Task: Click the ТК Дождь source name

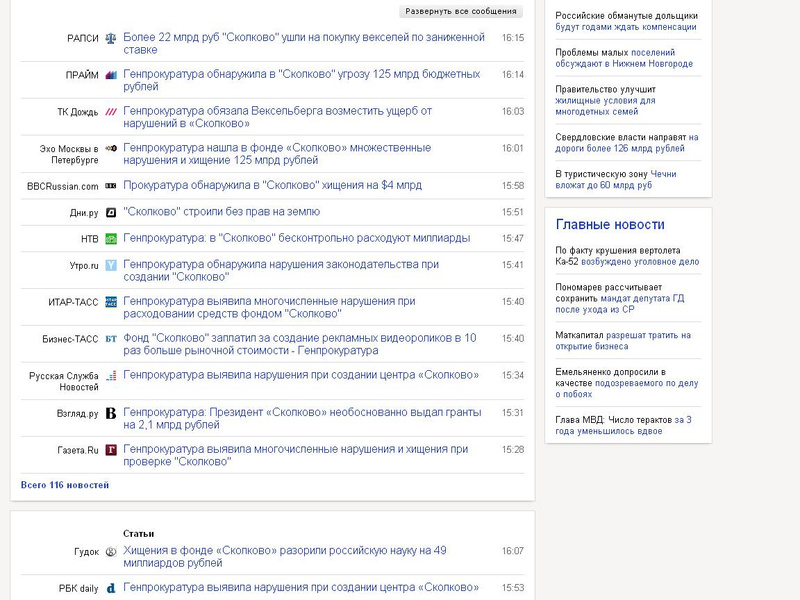Action: click(78, 112)
